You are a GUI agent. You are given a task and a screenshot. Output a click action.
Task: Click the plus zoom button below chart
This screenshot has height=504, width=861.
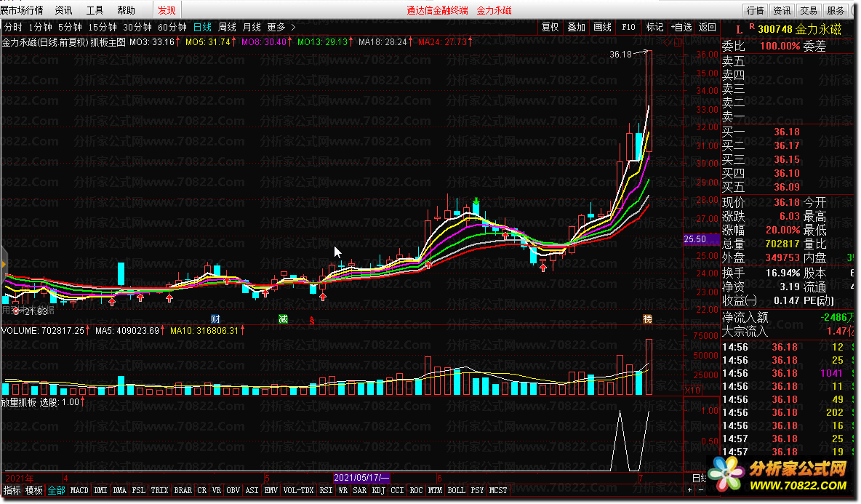tap(689, 489)
